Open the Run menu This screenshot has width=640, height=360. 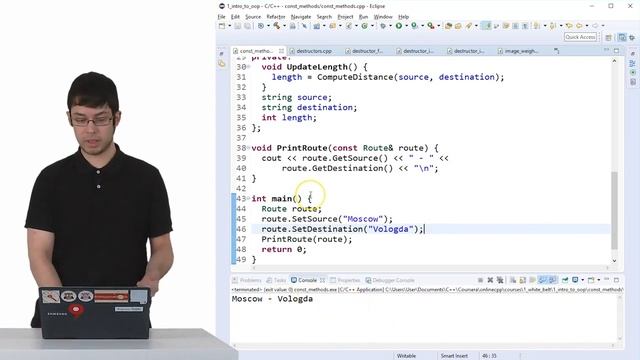(363, 17)
